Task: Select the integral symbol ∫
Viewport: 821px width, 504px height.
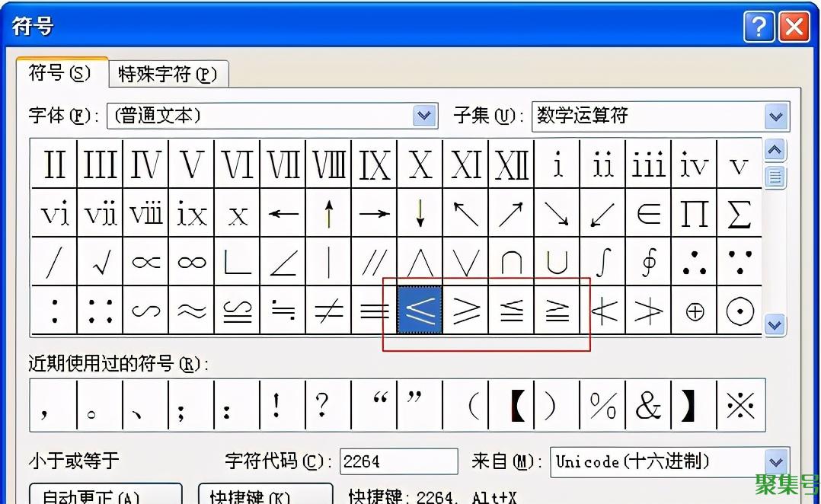Action: click(602, 261)
